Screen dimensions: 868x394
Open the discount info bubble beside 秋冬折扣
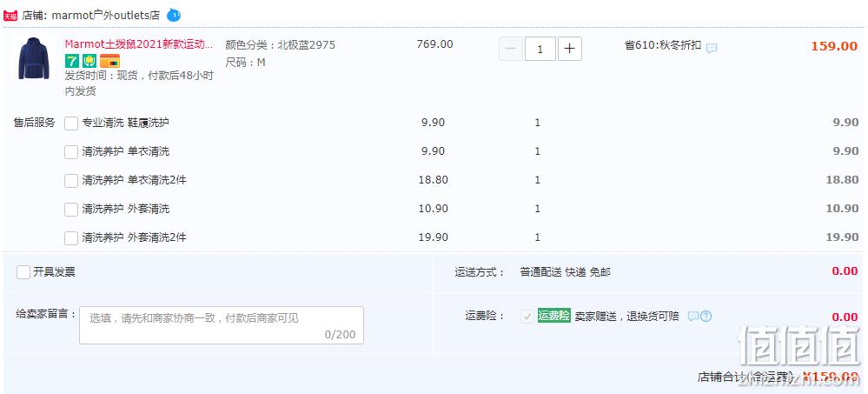[x=712, y=48]
